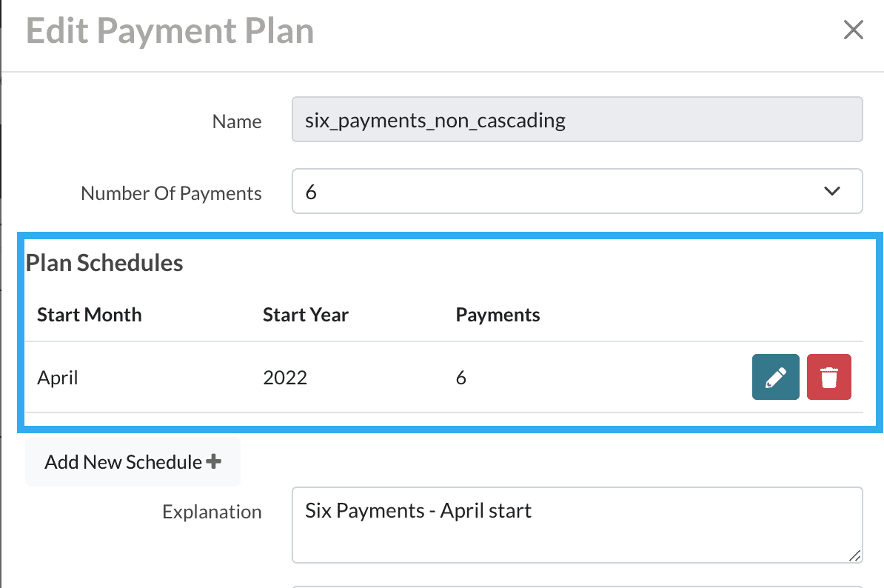Screen dimensions: 884x588
Task: Click the Name field label
Action: tap(237, 121)
